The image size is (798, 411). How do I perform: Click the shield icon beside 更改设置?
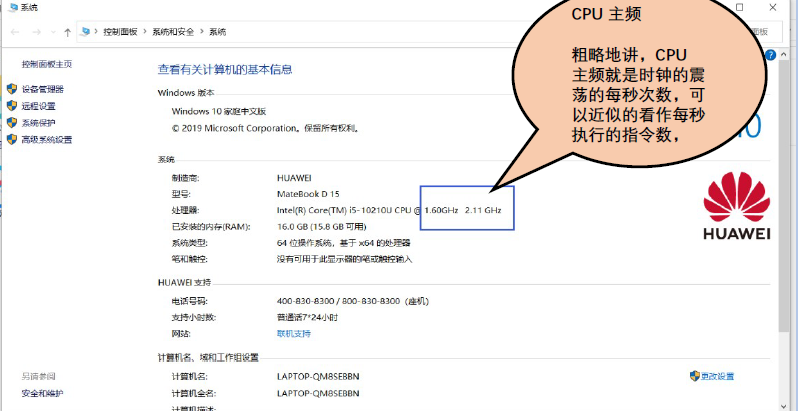pos(695,376)
